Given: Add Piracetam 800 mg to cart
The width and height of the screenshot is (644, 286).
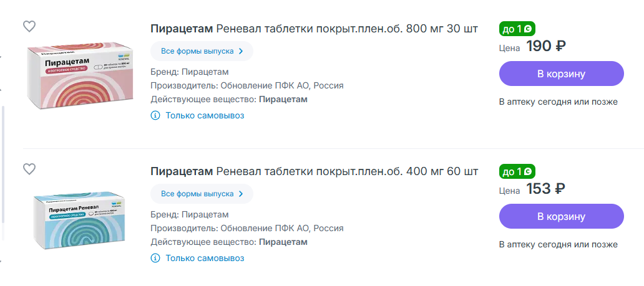Looking at the screenshot, I should pos(561,74).
